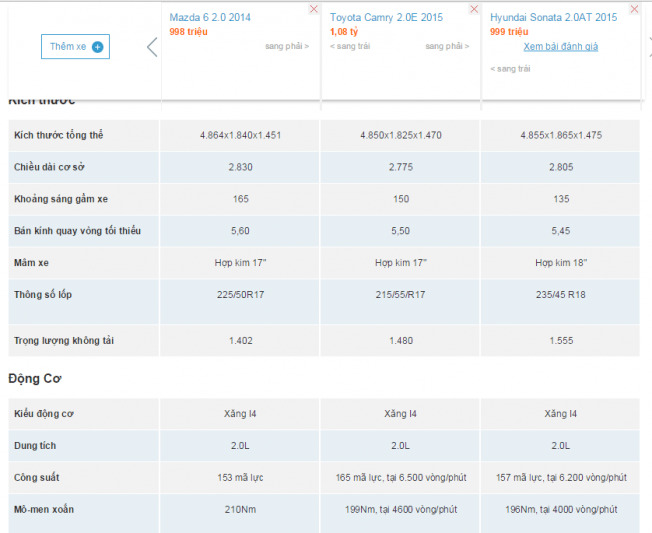Select the Chiều dài cơ sở row label
This screenshot has width=652, height=533.
tap(49, 167)
